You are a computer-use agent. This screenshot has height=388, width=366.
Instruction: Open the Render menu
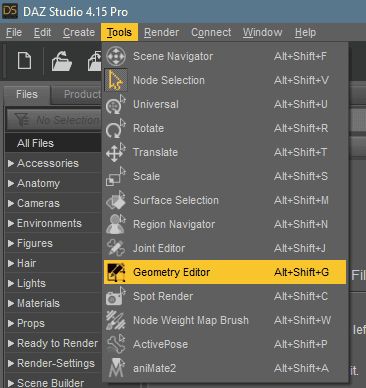tap(161, 32)
